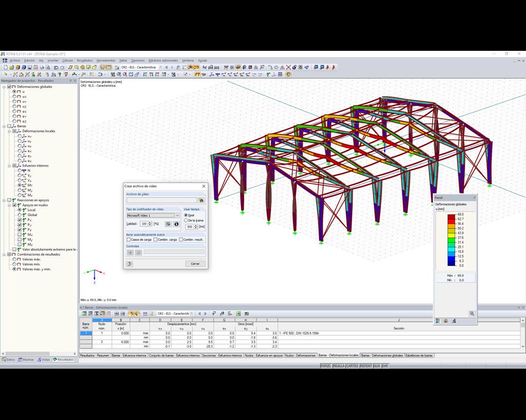This screenshot has height=420, width=526.
Task: Click the filter tab icon at Panel bottom
Action: [454, 321]
